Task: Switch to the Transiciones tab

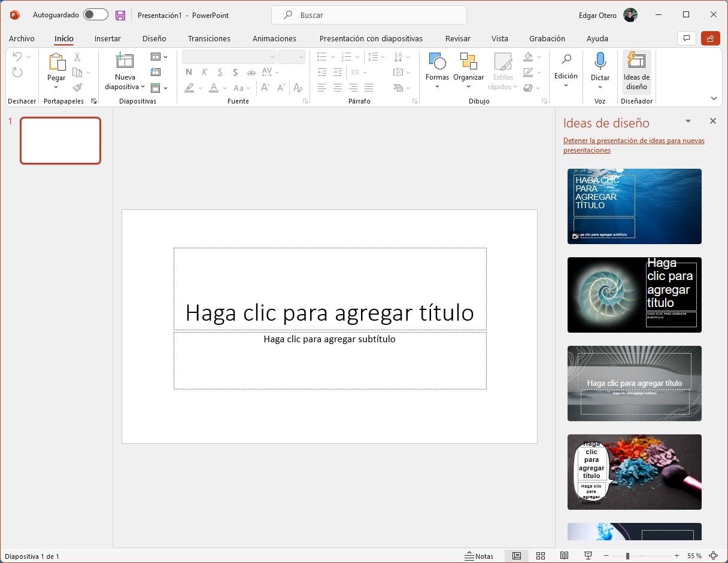Action: [x=209, y=38]
